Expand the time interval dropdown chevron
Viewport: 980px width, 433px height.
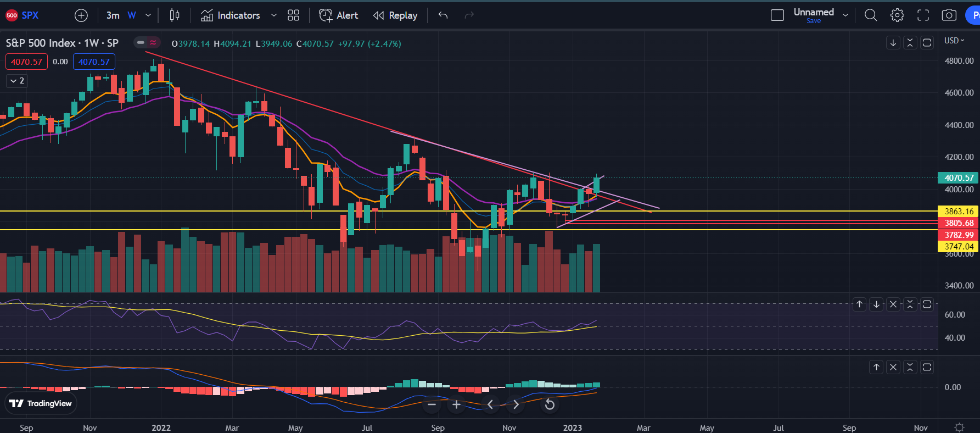(x=148, y=15)
